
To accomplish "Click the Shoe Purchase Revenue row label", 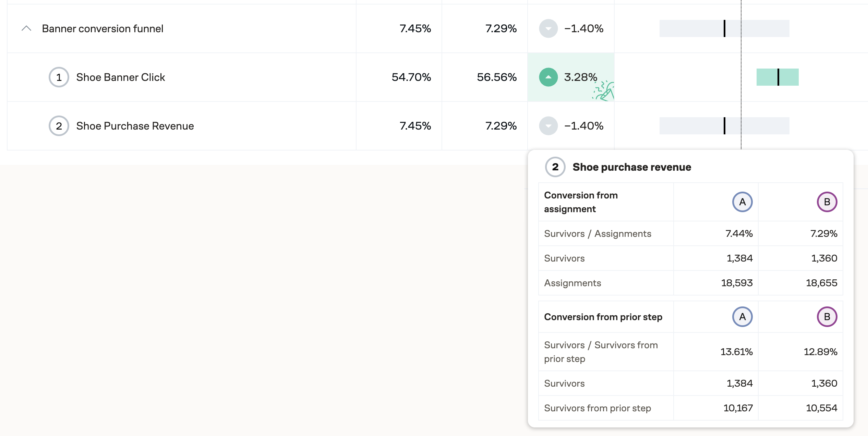I will tap(135, 126).
